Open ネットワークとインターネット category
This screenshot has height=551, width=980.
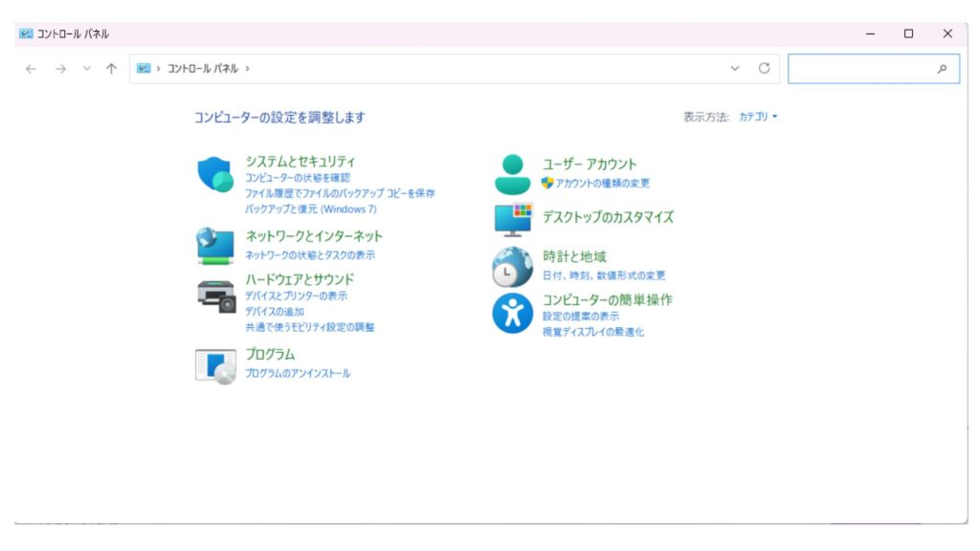pyautogui.click(x=314, y=236)
